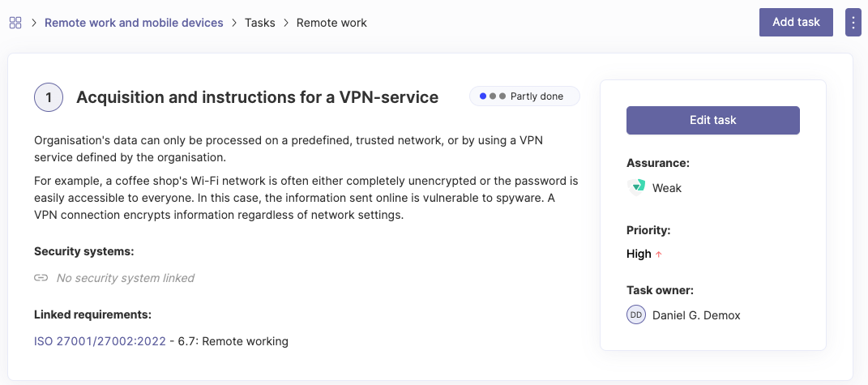868x385 pixels.
Task: Click the No security system linked text
Action: click(126, 278)
